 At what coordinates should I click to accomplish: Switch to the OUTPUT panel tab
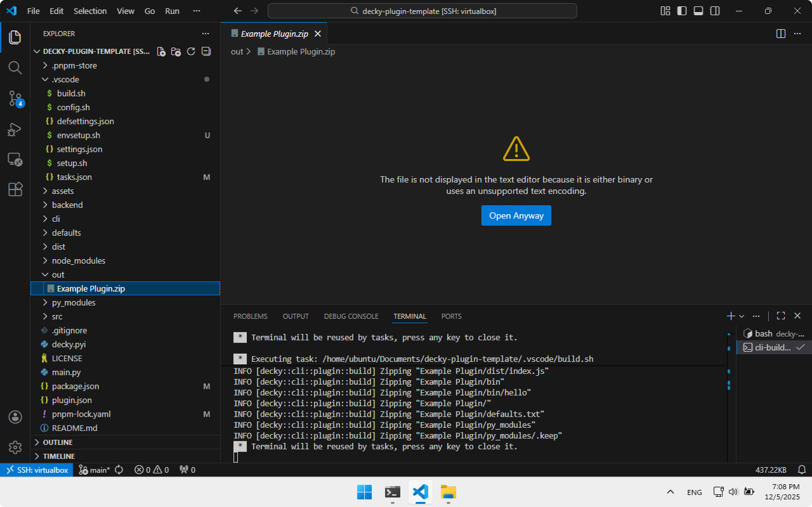coord(295,316)
